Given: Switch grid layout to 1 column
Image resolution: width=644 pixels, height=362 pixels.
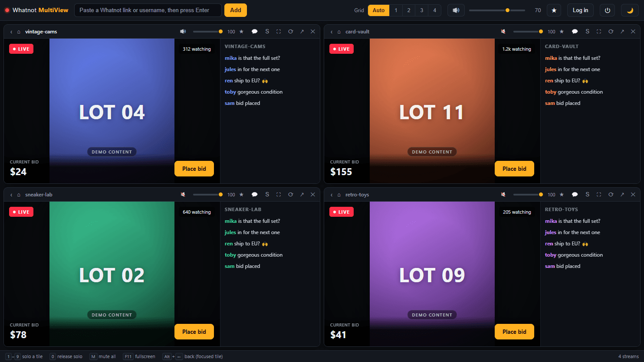Looking at the screenshot, I should point(396,10).
